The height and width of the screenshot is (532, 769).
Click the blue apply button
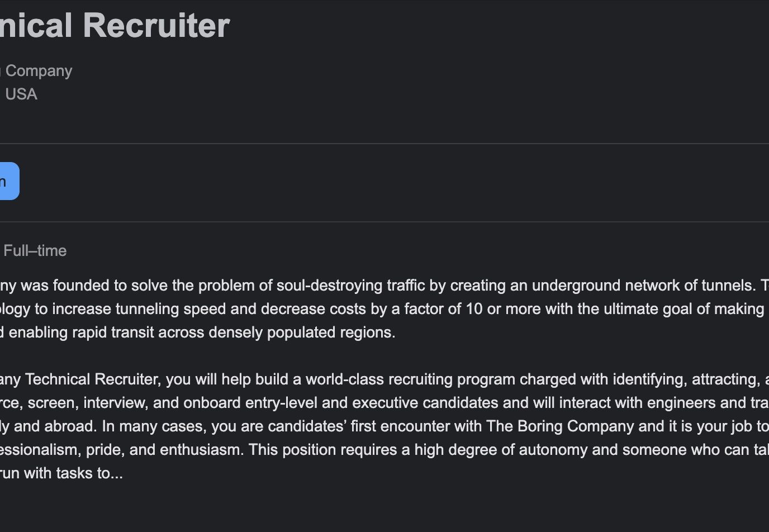[x=9, y=181]
